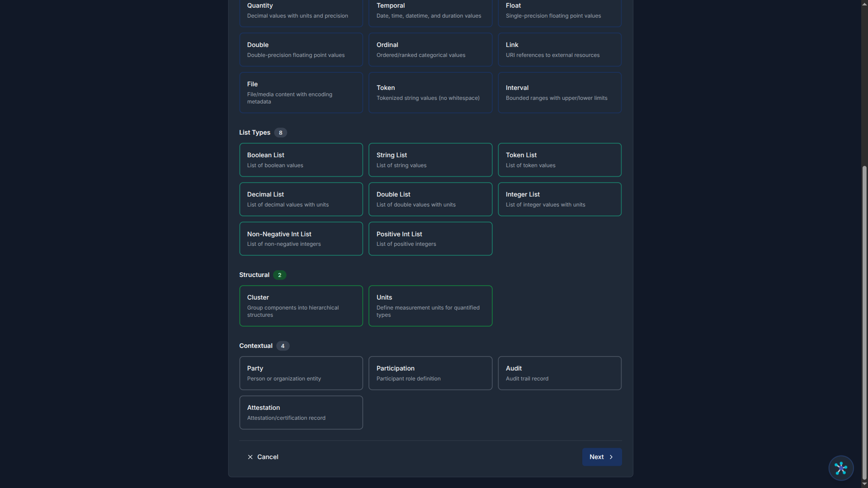
Task: Click the floating app logo button bottom-right
Action: [x=840, y=468]
